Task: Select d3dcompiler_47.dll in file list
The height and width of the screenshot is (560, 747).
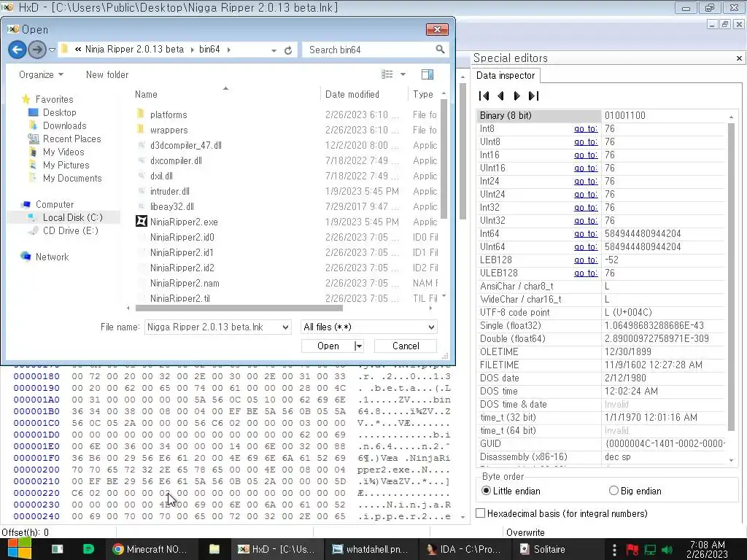Action: pyautogui.click(x=185, y=145)
